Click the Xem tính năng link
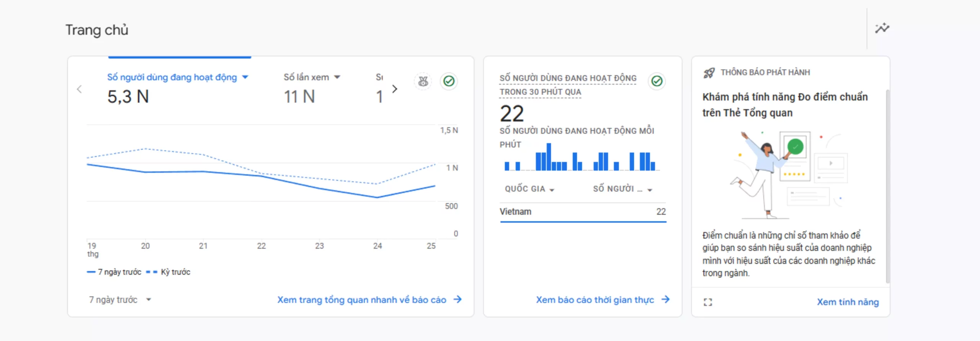Screen dimensions: 980x341 tap(848, 302)
